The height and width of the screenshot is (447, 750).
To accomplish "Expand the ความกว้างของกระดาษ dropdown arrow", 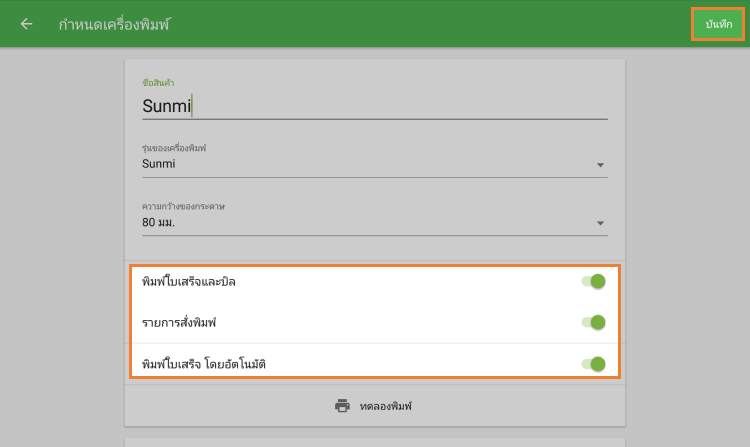I will pyautogui.click(x=600, y=223).
